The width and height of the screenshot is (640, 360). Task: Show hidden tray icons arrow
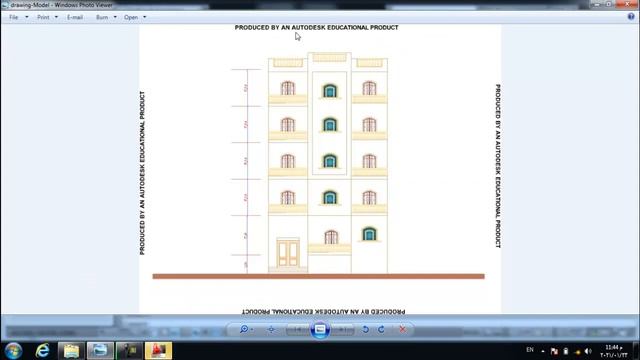[543, 351]
